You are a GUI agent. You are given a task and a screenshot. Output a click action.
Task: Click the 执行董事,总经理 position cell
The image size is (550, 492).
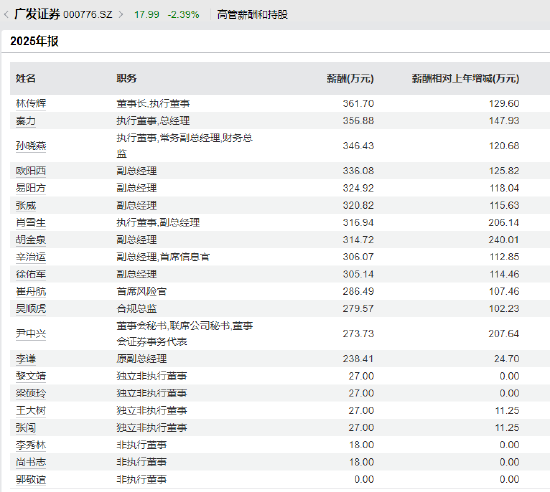[x=153, y=121]
